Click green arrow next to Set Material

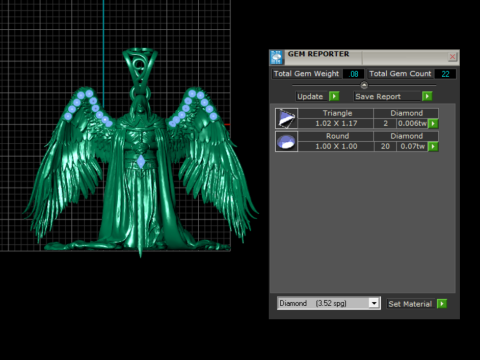click(x=442, y=304)
